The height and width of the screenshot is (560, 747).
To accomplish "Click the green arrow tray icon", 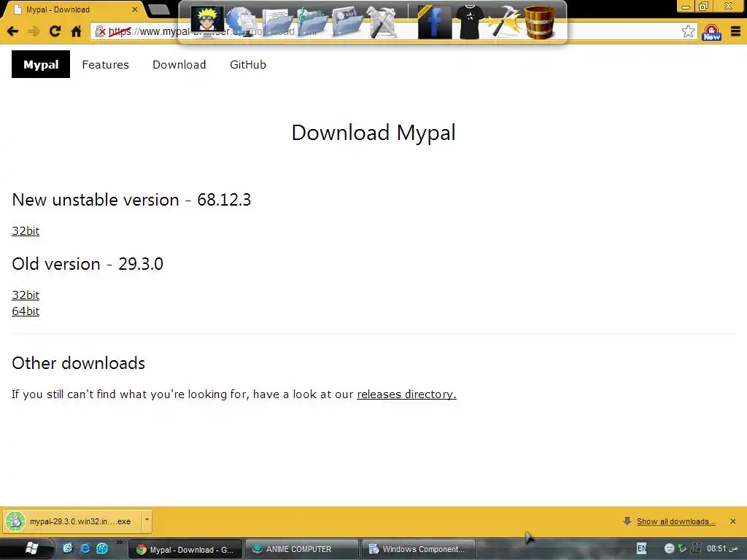I will click(x=682, y=548).
